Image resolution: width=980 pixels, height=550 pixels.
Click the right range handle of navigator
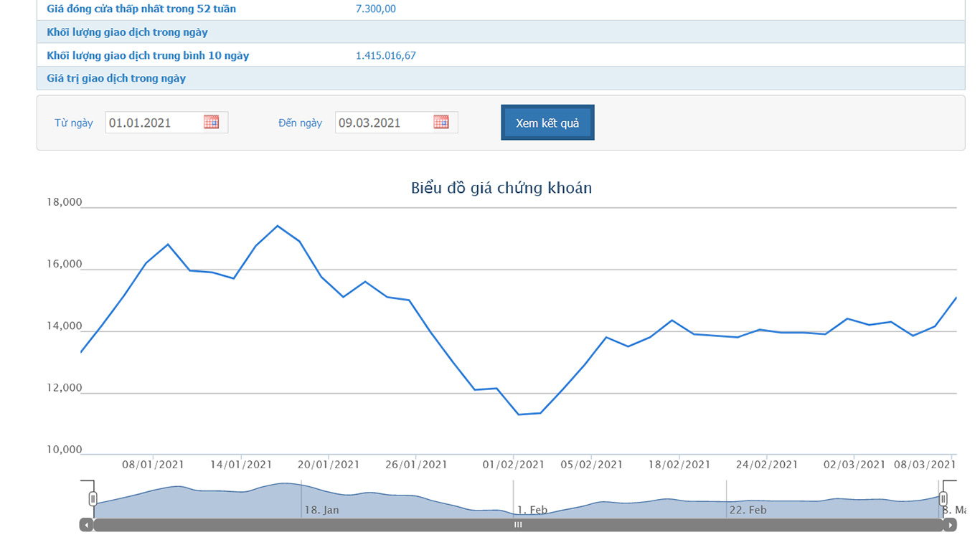pyautogui.click(x=943, y=498)
